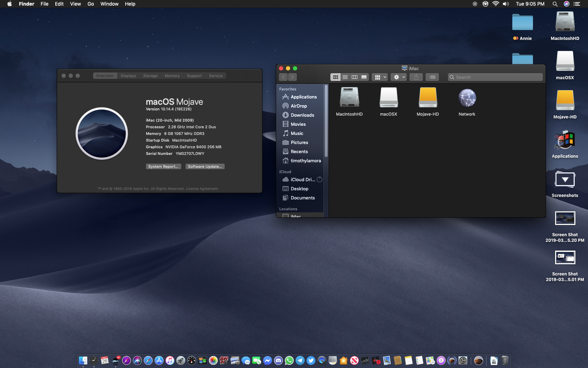The width and height of the screenshot is (588, 368).
Task: Select Recents in the Finder sidebar
Action: pos(300,151)
